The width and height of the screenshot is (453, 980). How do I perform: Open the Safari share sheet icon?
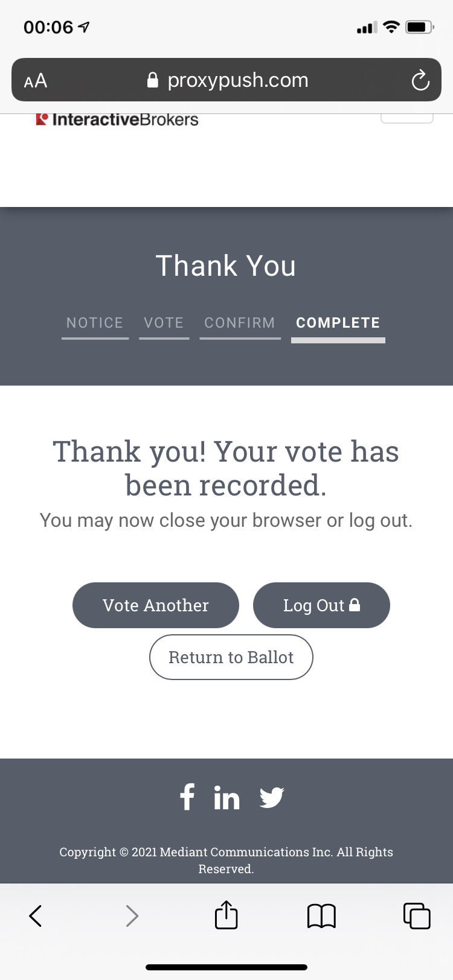click(226, 914)
